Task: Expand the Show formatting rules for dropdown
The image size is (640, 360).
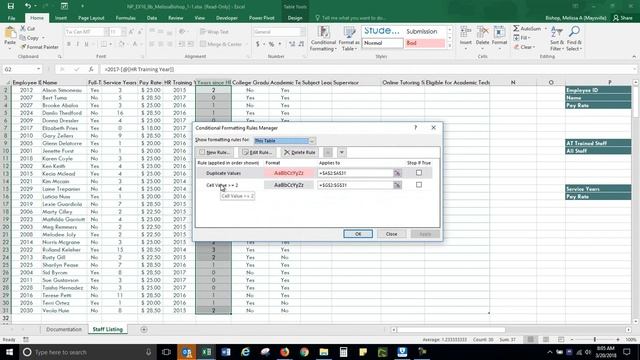Action: pos(312,141)
